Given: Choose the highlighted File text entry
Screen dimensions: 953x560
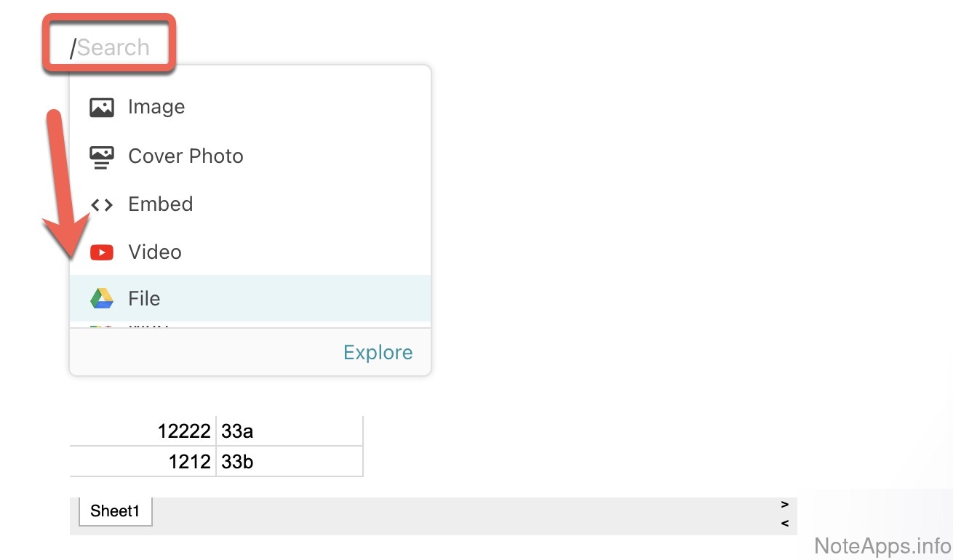Looking at the screenshot, I should point(144,299).
